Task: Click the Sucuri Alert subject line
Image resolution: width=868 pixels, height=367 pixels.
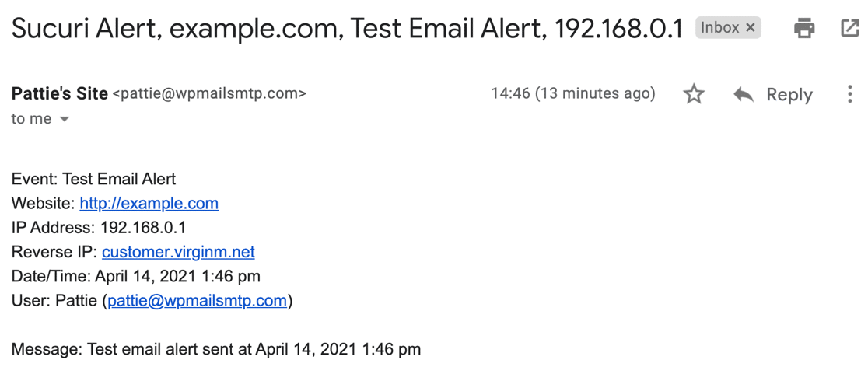Action: pyautogui.click(x=347, y=29)
